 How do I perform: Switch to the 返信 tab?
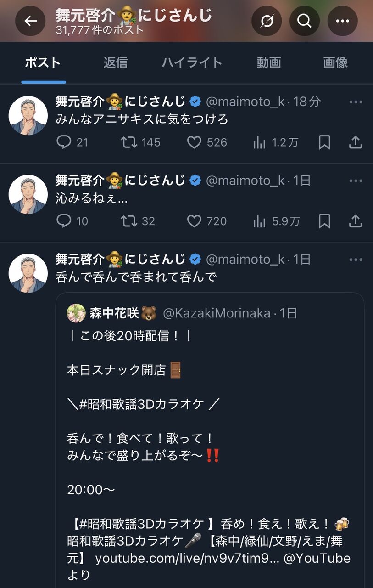[115, 62]
